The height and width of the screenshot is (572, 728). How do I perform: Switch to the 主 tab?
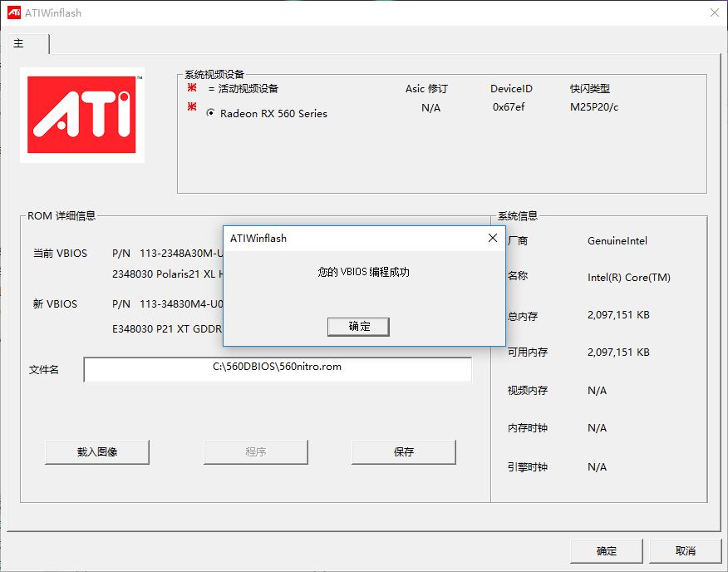click(x=17, y=42)
